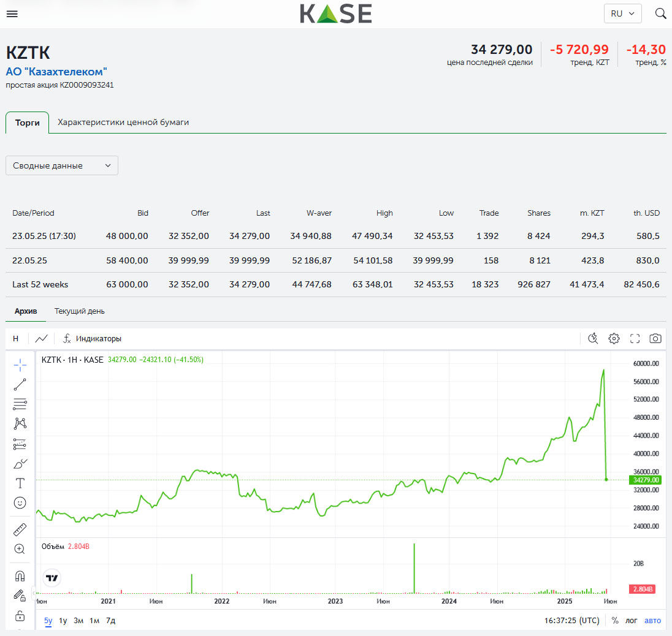Switch to Текущий день tab
Image resolution: width=672 pixels, height=636 pixels.
(79, 311)
